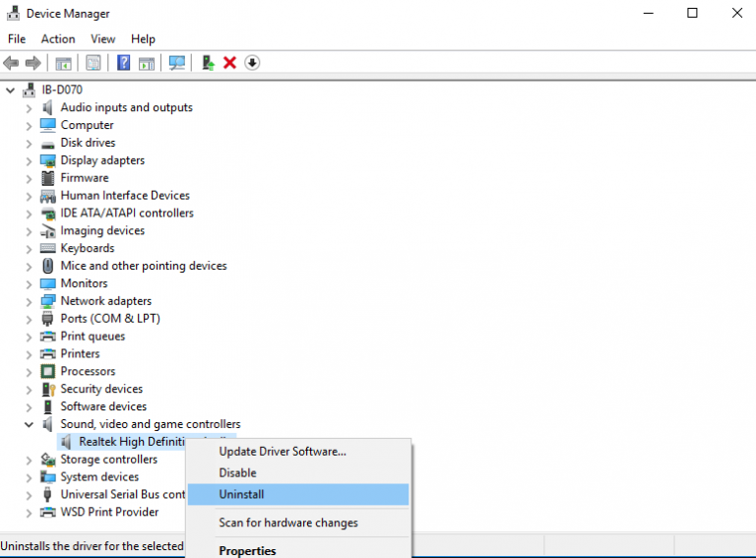
Task: Choose Scan for hardware changes in context menu
Action: point(298,523)
